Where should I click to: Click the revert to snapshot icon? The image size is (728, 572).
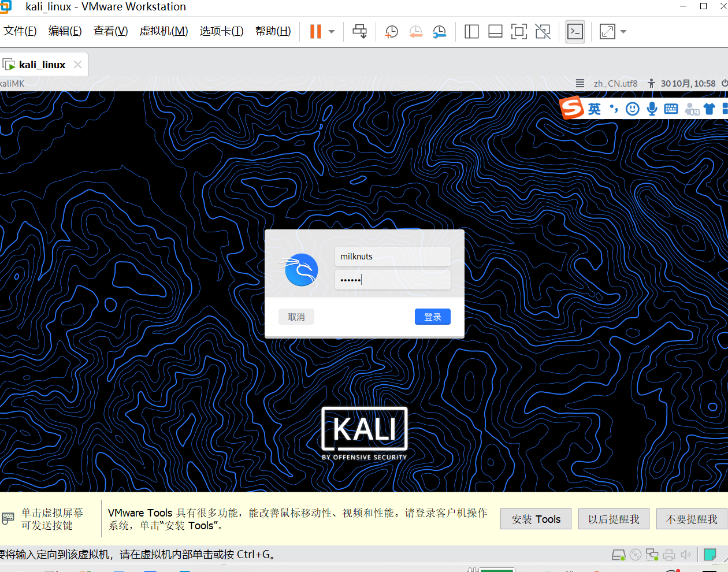pos(415,32)
